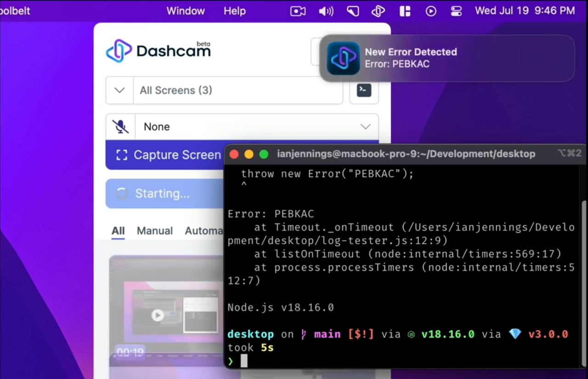Click the circular play icon in menu bar
The image size is (588, 379).
[431, 11]
